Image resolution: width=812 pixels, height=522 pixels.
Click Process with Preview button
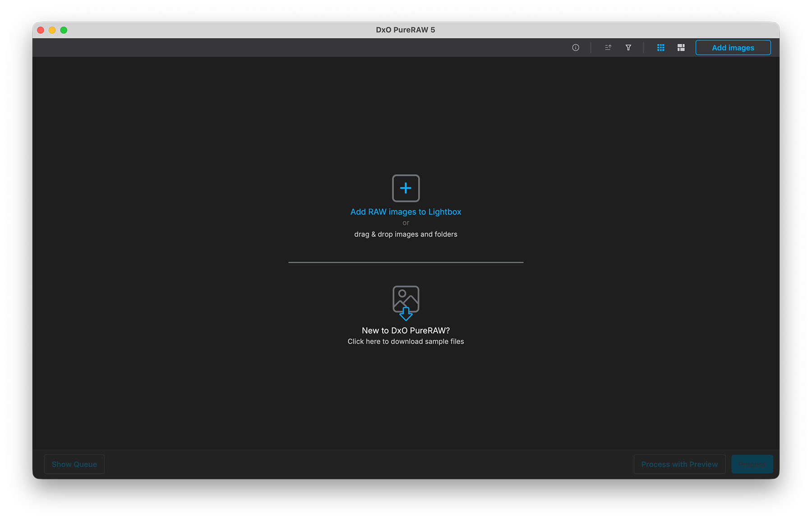679,464
